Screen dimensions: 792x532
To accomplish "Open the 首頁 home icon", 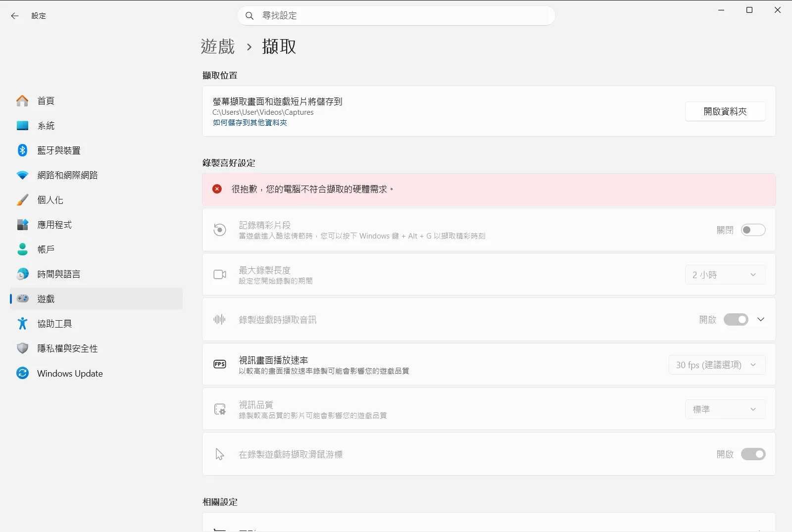I will pyautogui.click(x=22, y=101).
